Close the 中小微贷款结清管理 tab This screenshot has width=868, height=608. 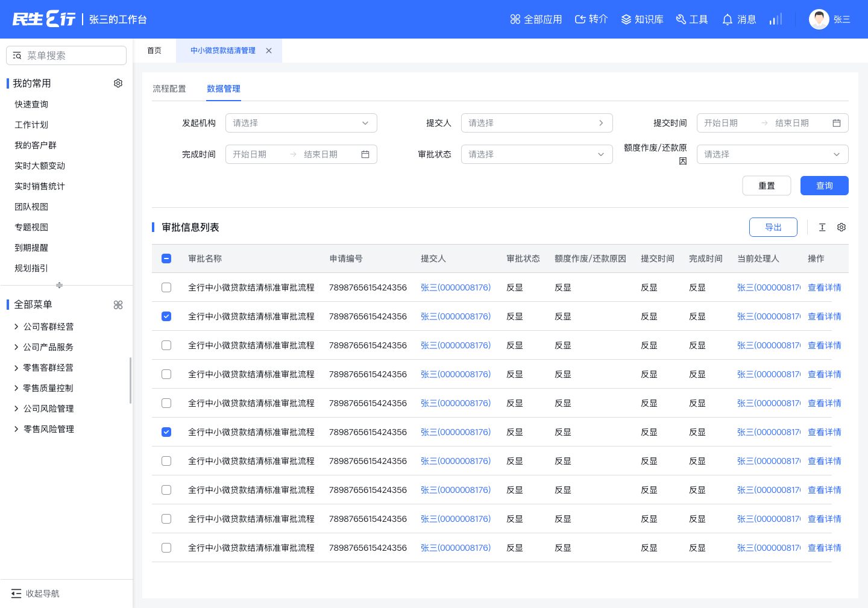pyautogui.click(x=269, y=51)
